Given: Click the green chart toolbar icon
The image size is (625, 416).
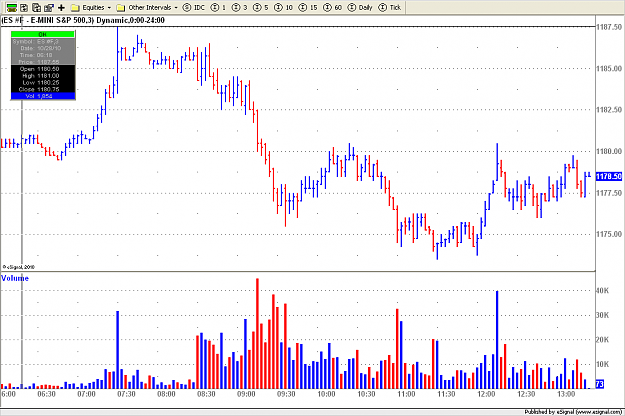Looking at the screenshot, I should pyautogui.click(x=12, y=7).
